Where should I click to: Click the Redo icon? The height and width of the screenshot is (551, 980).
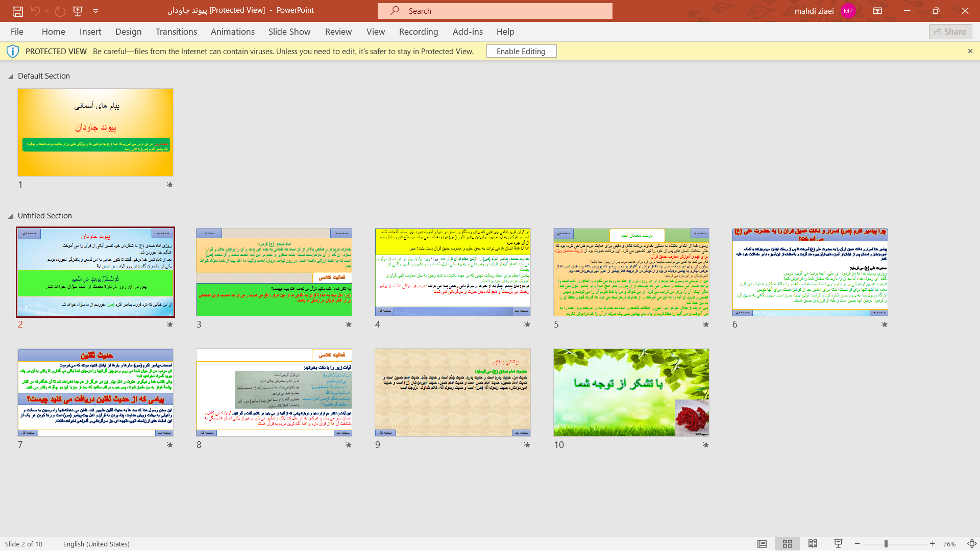pos(60,11)
